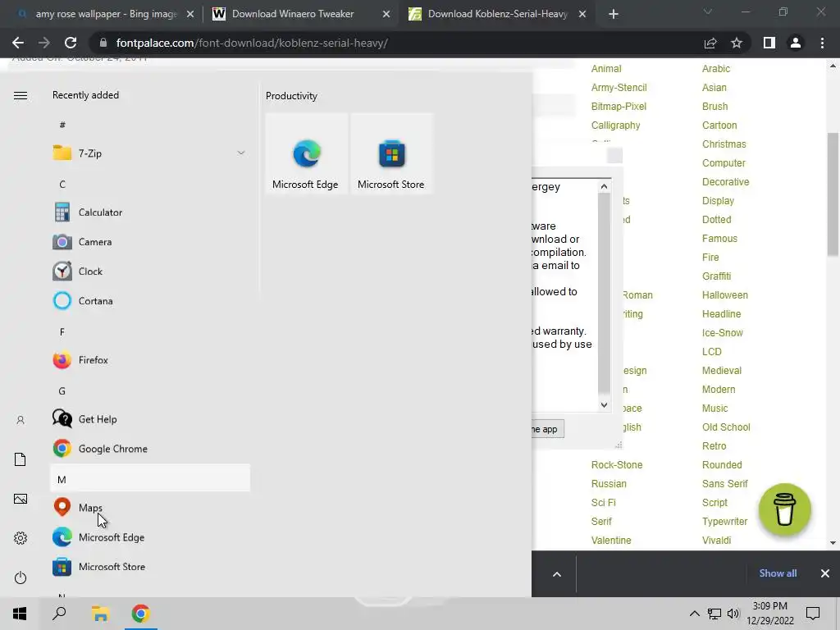
Task: Expand the 7-Zip folder chevron
Action: point(241,153)
